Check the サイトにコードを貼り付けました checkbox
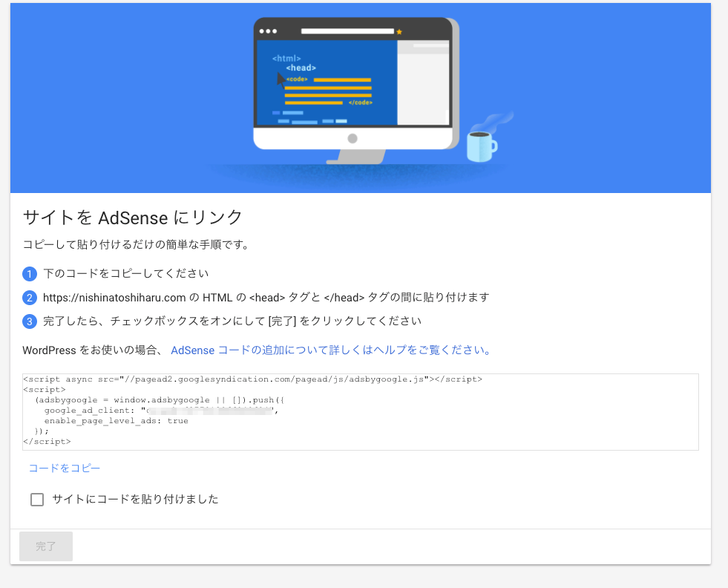The height and width of the screenshot is (588, 728). (x=37, y=500)
